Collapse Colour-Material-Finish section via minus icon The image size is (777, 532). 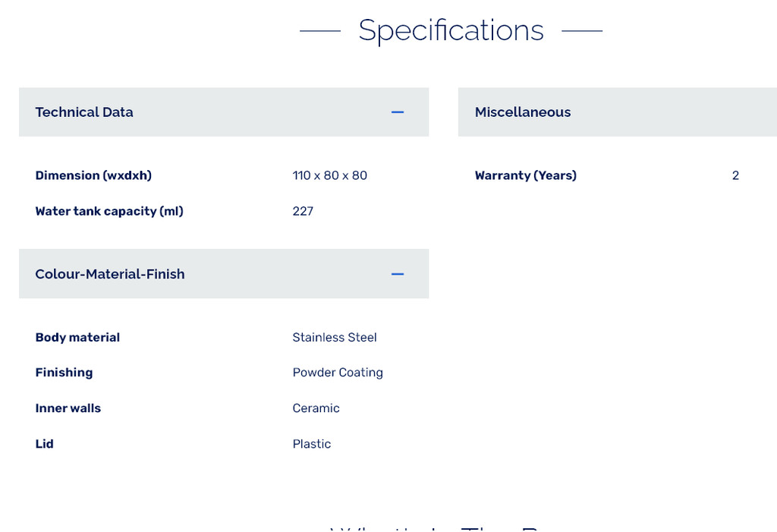(x=398, y=274)
